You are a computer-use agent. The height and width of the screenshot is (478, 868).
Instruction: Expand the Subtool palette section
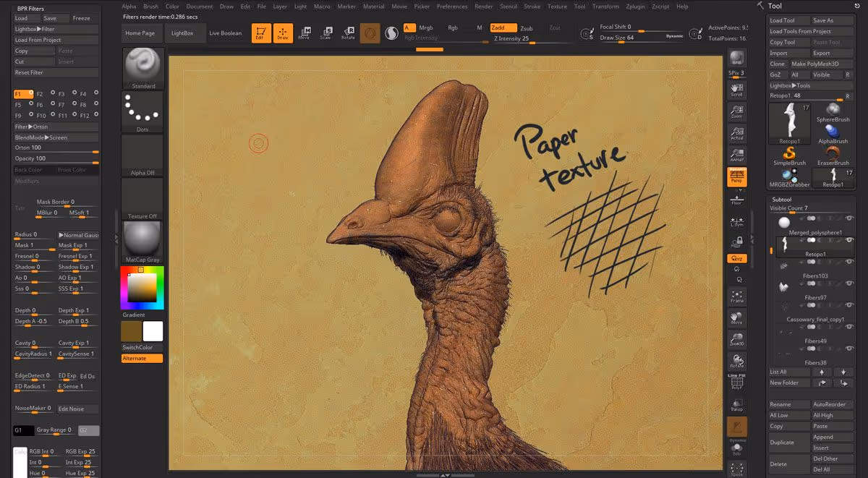[782, 199]
